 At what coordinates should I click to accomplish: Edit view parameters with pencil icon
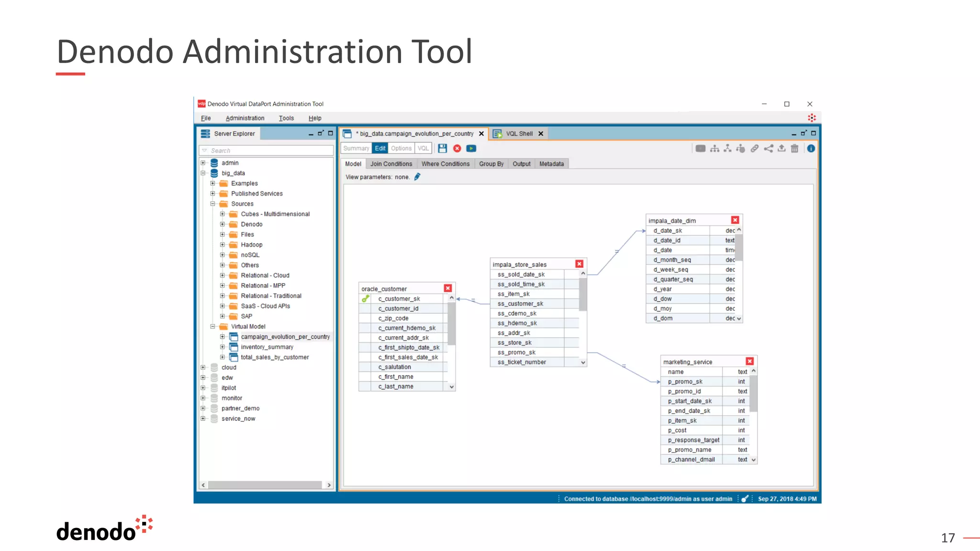417,177
